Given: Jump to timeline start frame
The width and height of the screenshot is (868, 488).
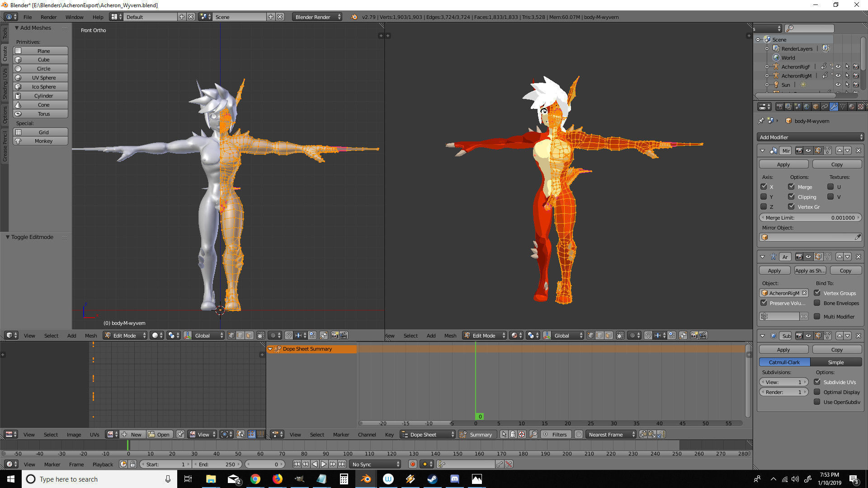Looking at the screenshot, I should pyautogui.click(x=297, y=464).
